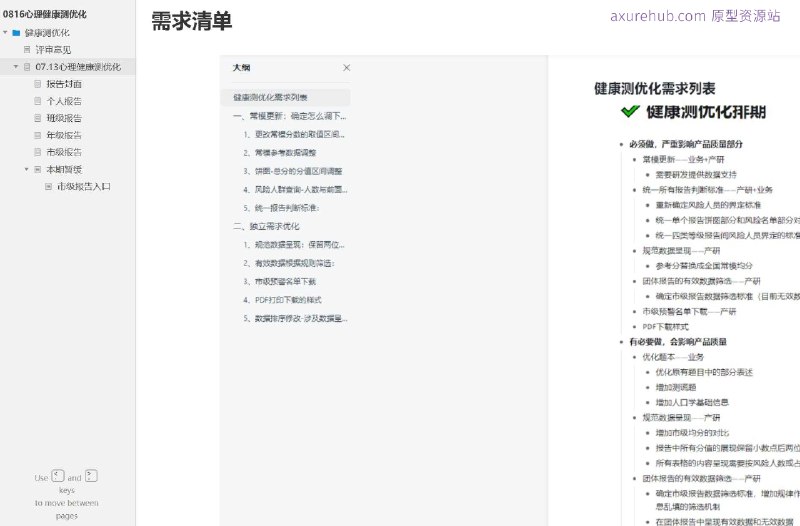Click the page icon next to 报告封面
The height and width of the screenshot is (526, 800).
[x=37, y=84]
